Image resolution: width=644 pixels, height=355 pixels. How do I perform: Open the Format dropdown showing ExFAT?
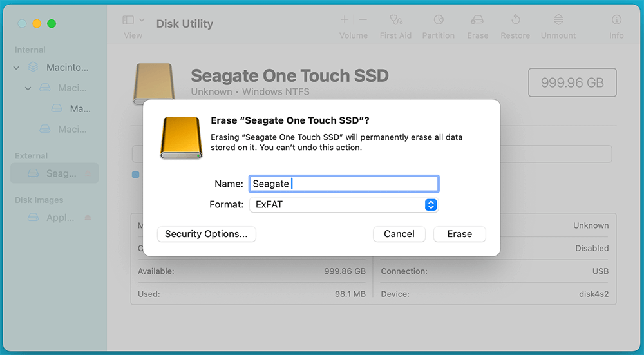point(344,205)
